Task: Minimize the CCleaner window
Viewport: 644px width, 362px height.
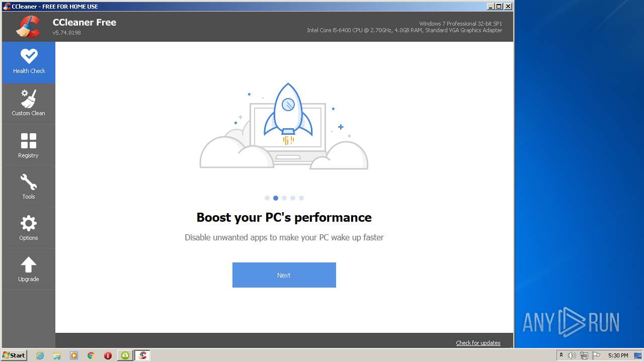Action: pyautogui.click(x=491, y=6)
